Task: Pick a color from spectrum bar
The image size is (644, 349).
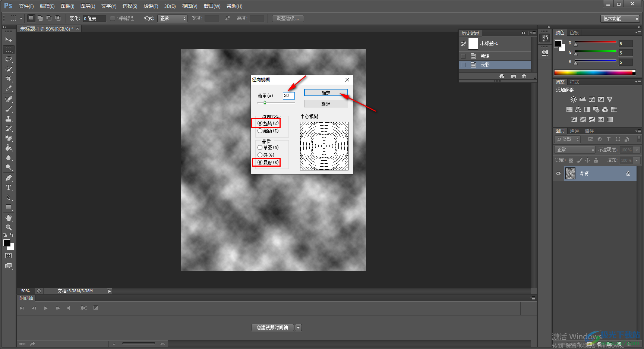Action: [595, 72]
